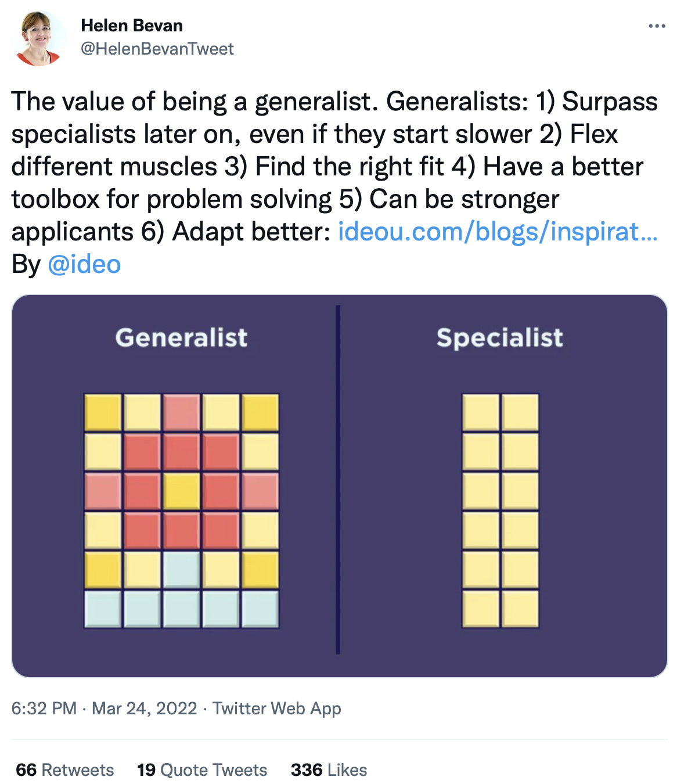Viewport: 677px width, 784px height.
Task: View the 19 Quote Tweets list
Action: click(x=202, y=770)
